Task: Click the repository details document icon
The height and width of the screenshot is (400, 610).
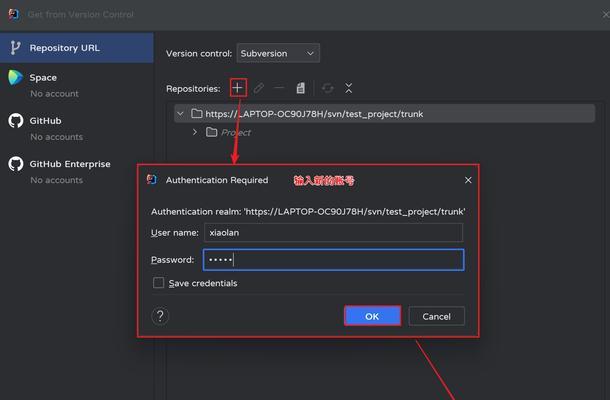Action: pos(300,88)
